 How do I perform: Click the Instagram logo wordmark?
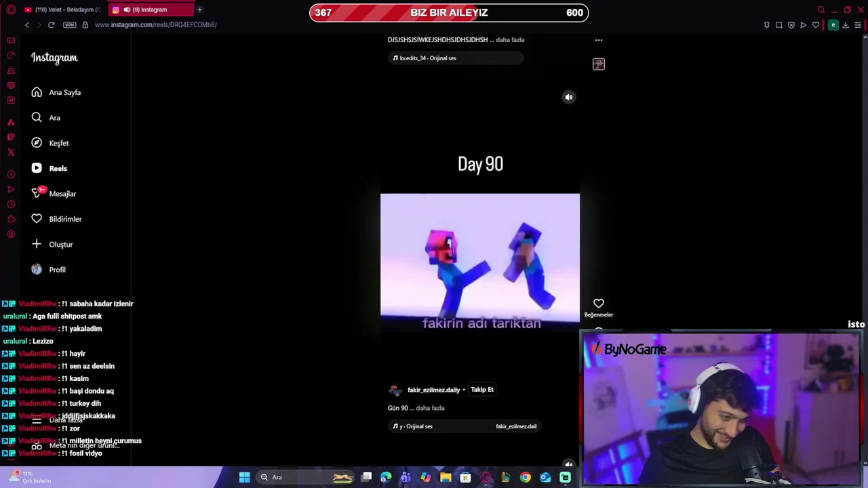click(54, 58)
